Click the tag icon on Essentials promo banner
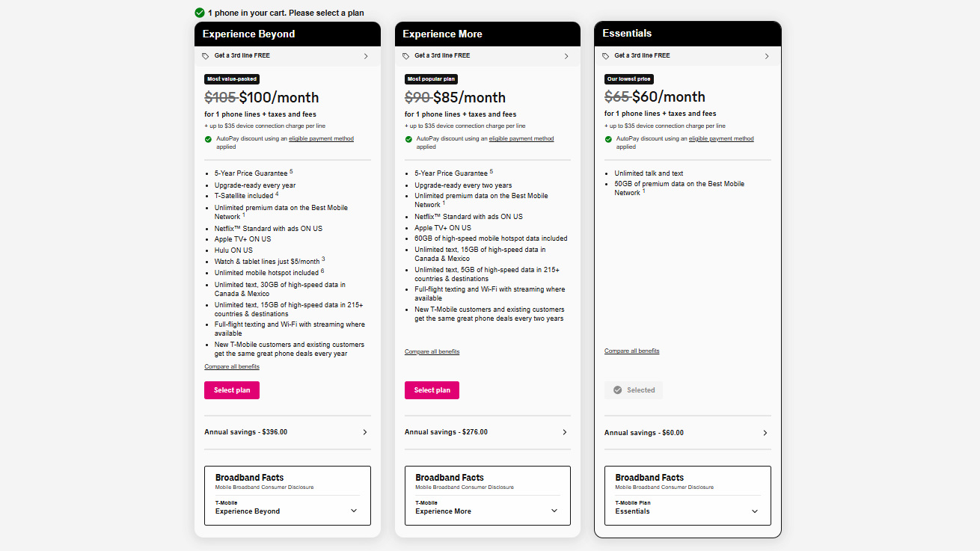This screenshot has height=551, width=980. (x=607, y=55)
